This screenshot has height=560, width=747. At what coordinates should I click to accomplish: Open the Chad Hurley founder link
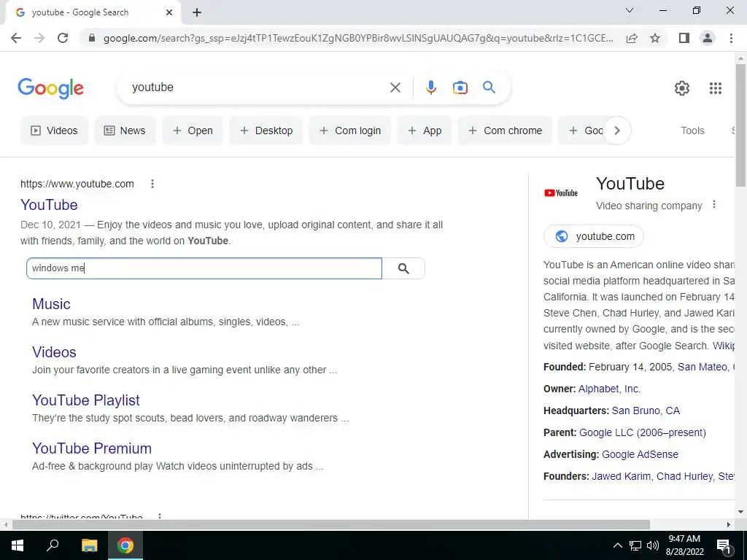point(684,476)
